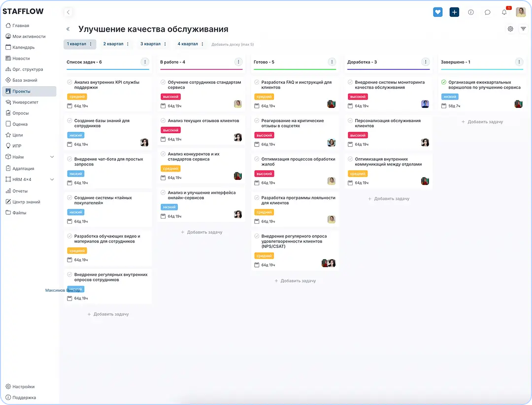Click the blue heart favorites icon

(437, 12)
